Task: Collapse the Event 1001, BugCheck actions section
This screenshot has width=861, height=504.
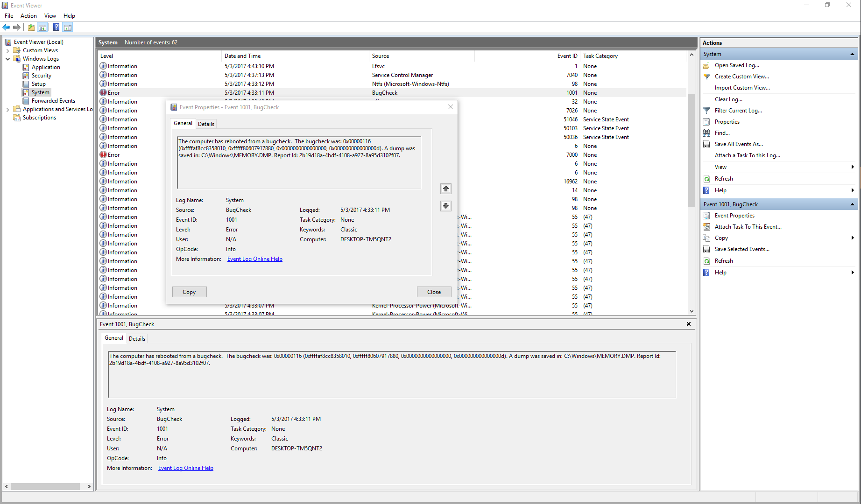Action: click(x=852, y=204)
